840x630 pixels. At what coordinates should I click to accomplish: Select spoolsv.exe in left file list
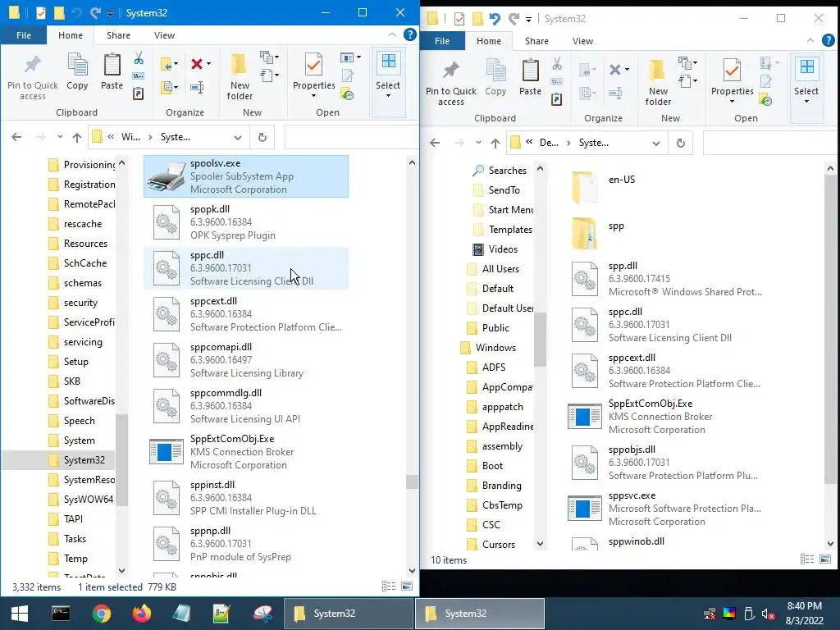(246, 176)
